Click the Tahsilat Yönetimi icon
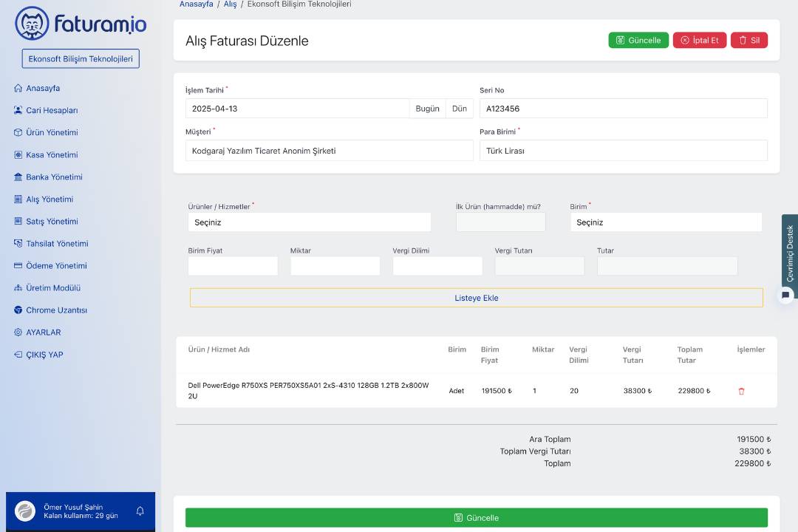798x532 pixels. 18,243
